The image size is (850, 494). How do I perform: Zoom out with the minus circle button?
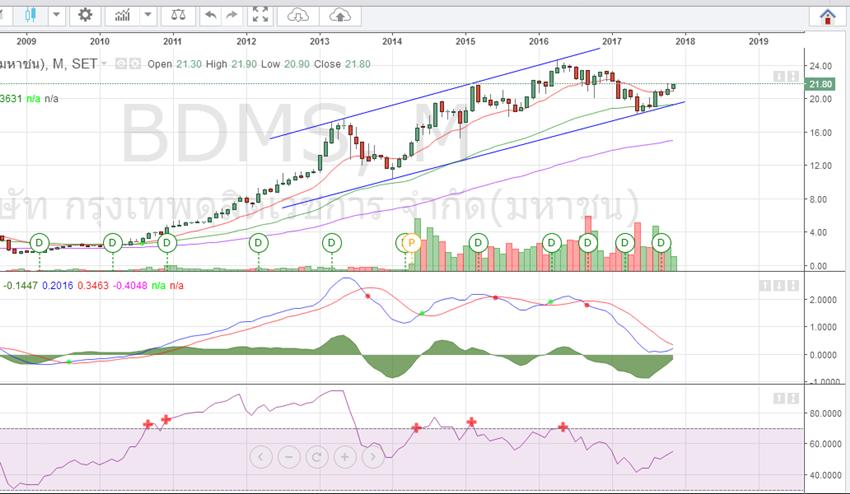289,457
